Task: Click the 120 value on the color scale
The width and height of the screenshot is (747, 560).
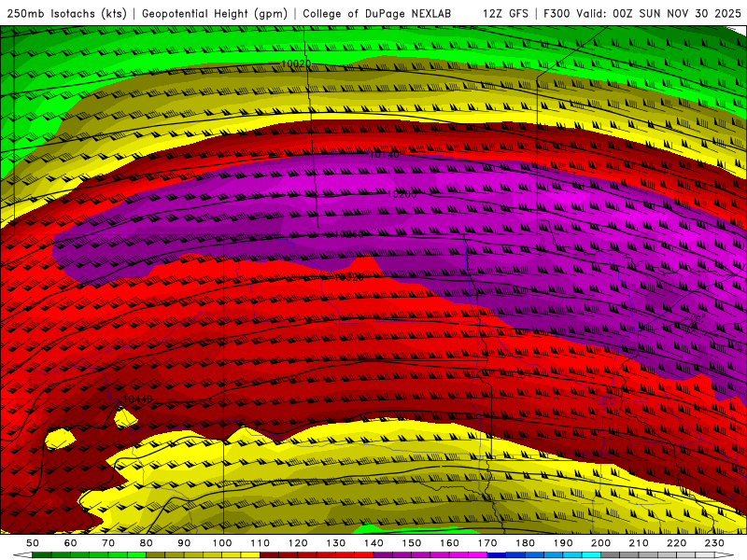Action: pos(298,543)
